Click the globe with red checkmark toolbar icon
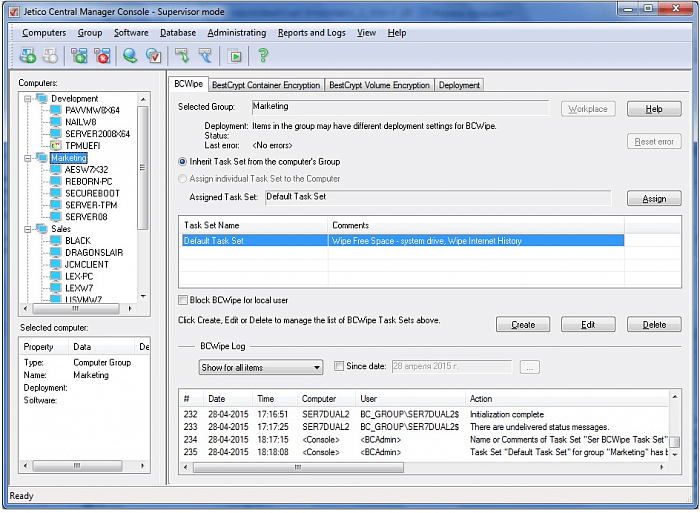 154,56
